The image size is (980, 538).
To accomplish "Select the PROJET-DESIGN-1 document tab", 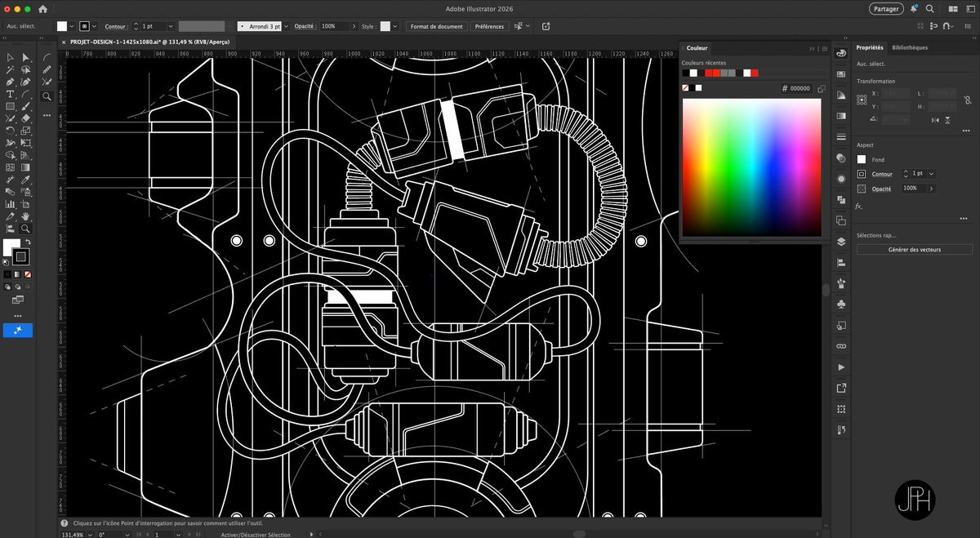I will pyautogui.click(x=147, y=42).
